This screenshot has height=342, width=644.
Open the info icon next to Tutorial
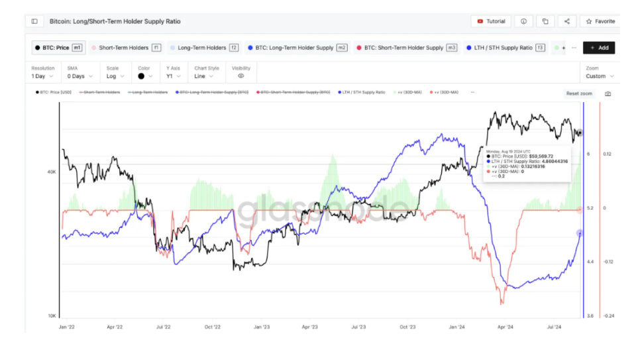click(523, 21)
